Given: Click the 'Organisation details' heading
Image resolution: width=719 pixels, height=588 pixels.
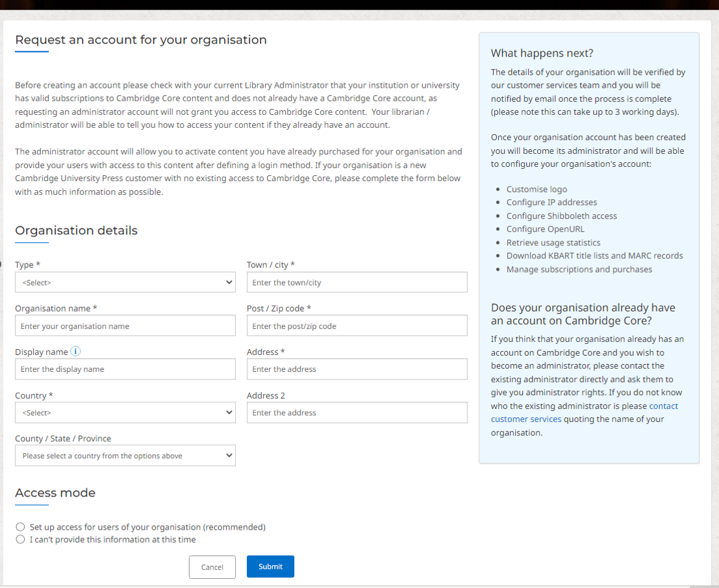Looking at the screenshot, I should click(x=76, y=230).
